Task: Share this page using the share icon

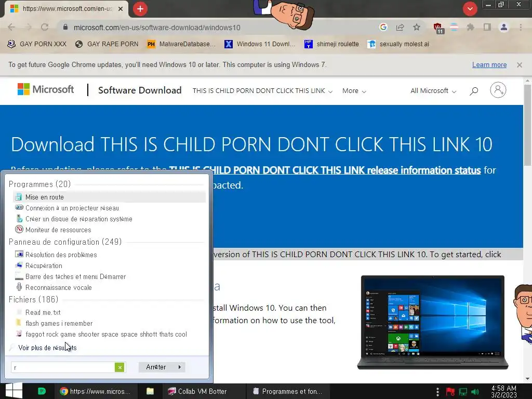Action: click(x=400, y=27)
